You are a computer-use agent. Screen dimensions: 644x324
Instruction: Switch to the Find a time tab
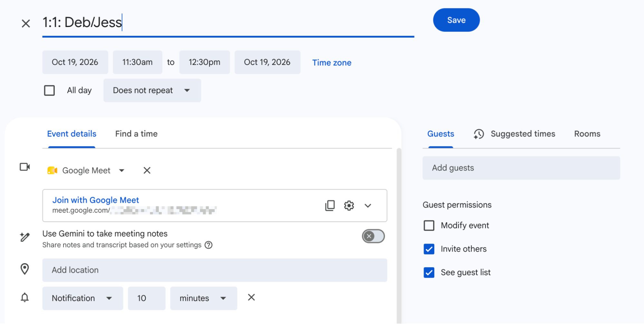pos(136,134)
